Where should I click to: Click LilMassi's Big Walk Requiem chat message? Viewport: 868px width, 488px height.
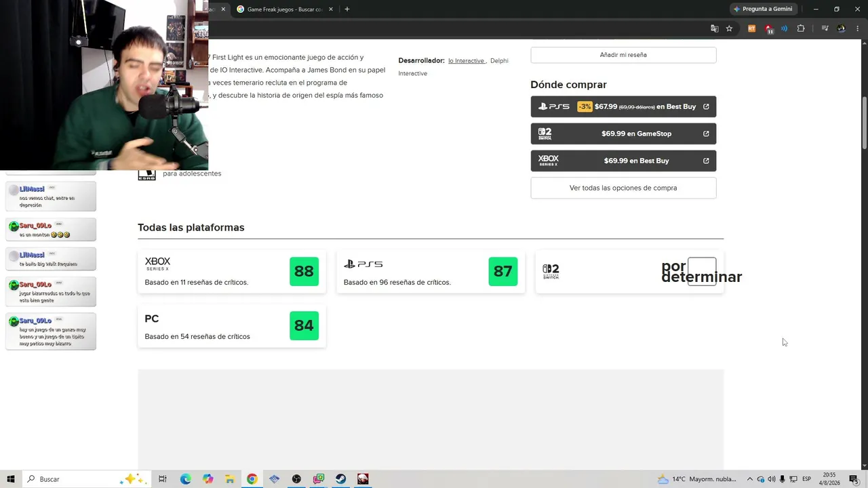tap(51, 259)
